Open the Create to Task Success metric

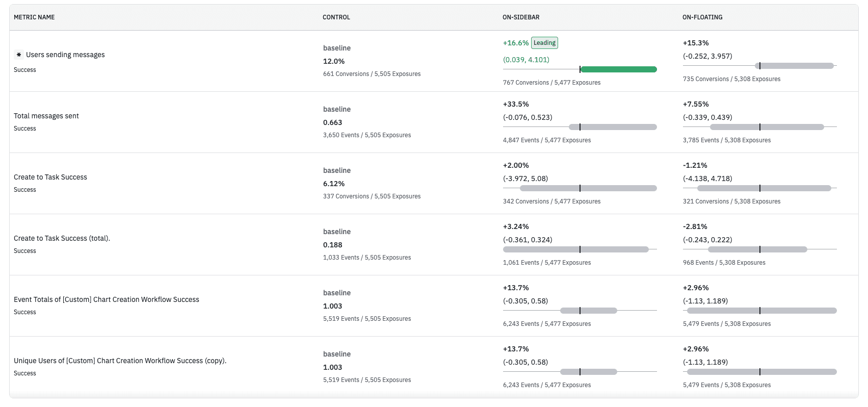[50, 177]
